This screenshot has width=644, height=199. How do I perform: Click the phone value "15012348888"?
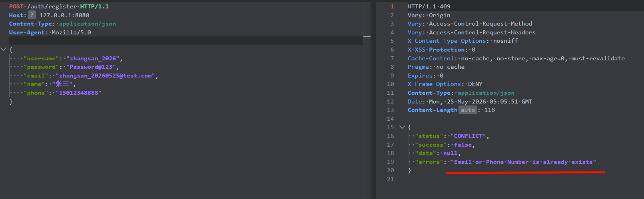pyautogui.click(x=78, y=93)
